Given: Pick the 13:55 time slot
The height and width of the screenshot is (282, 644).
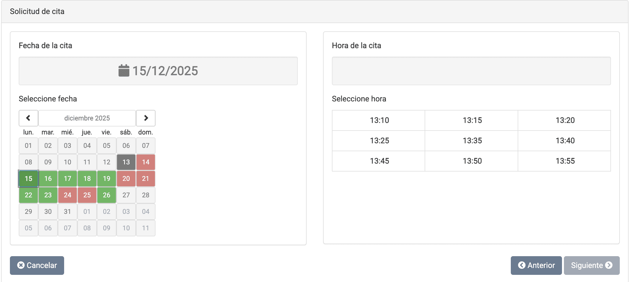Looking at the screenshot, I should [x=565, y=161].
